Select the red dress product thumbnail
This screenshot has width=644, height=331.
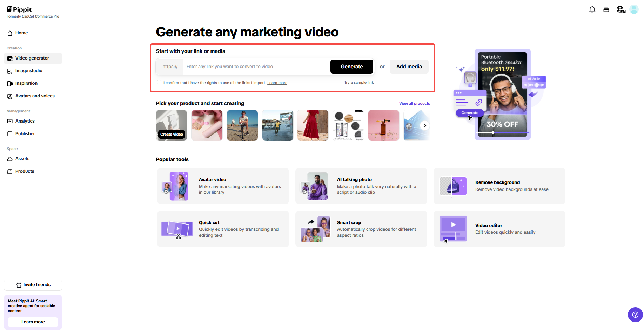pos(313,125)
